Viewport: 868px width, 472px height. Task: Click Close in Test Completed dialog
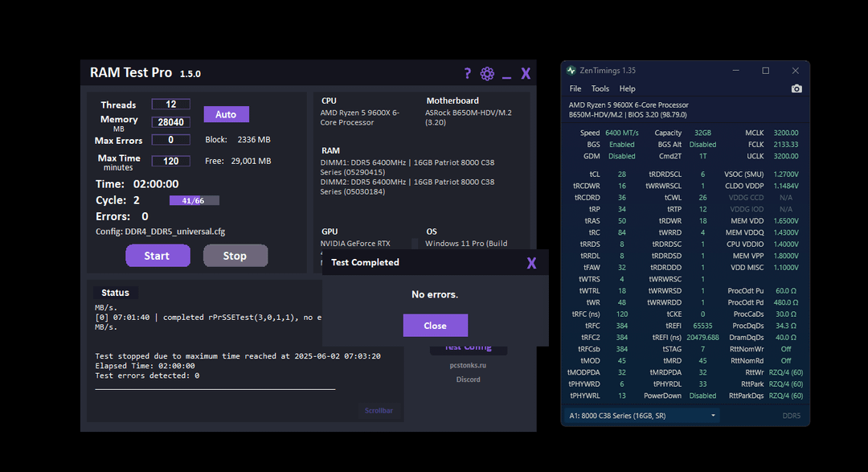[435, 325]
